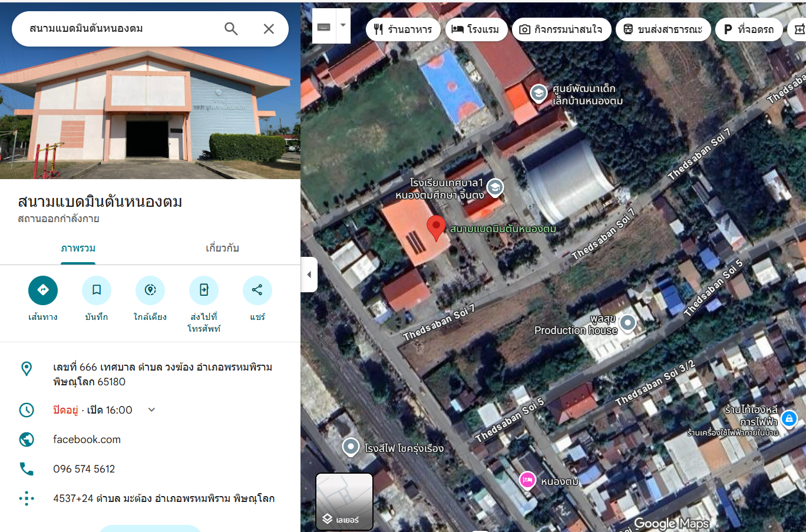The height and width of the screenshot is (532, 806).
Task: Select the ภาพรวม overview tab
Action: [x=78, y=248]
